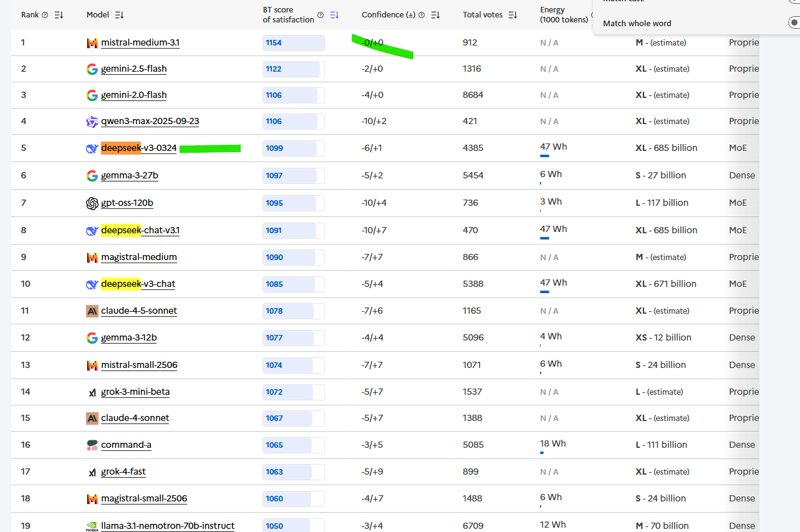Image resolution: width=800 pixels, height=532 pixels.
Task: Select the 12 Wh energy for llama-3.1-nemotron-70b-instruct
Action: (x=553, y=525)
